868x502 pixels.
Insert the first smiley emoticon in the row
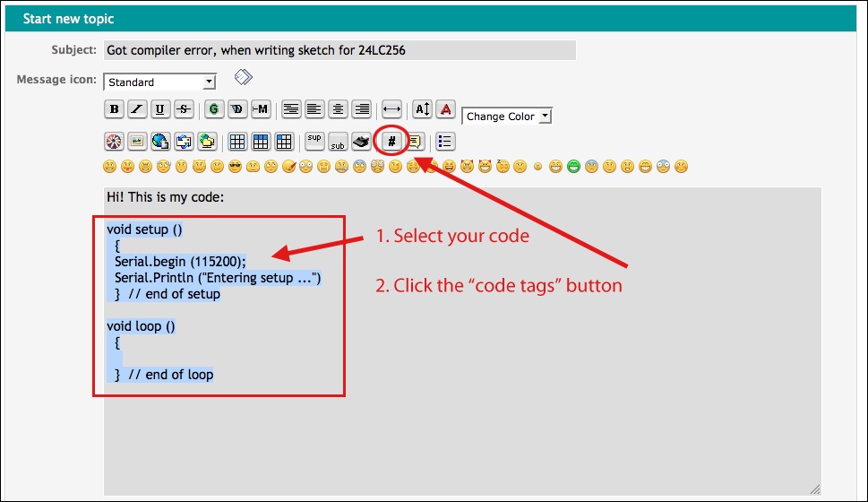click(109, 166)
